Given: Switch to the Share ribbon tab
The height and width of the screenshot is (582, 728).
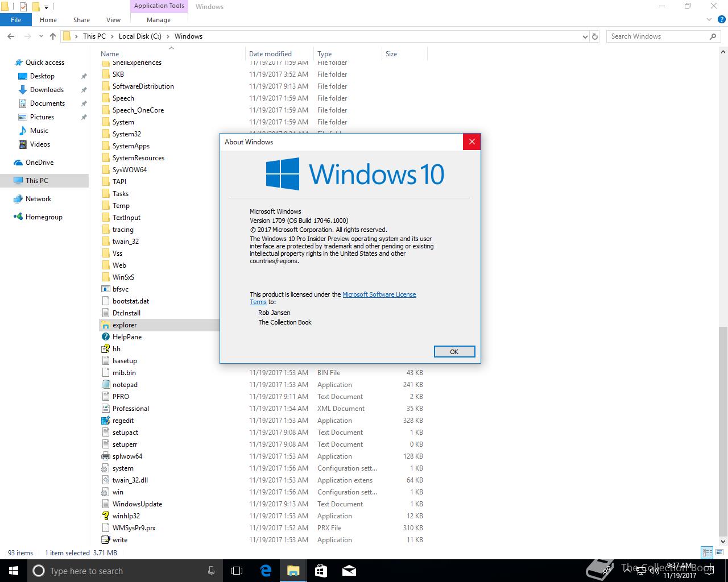Looking at the screenshot, I should pyautogui.click(x=81, y=20).
